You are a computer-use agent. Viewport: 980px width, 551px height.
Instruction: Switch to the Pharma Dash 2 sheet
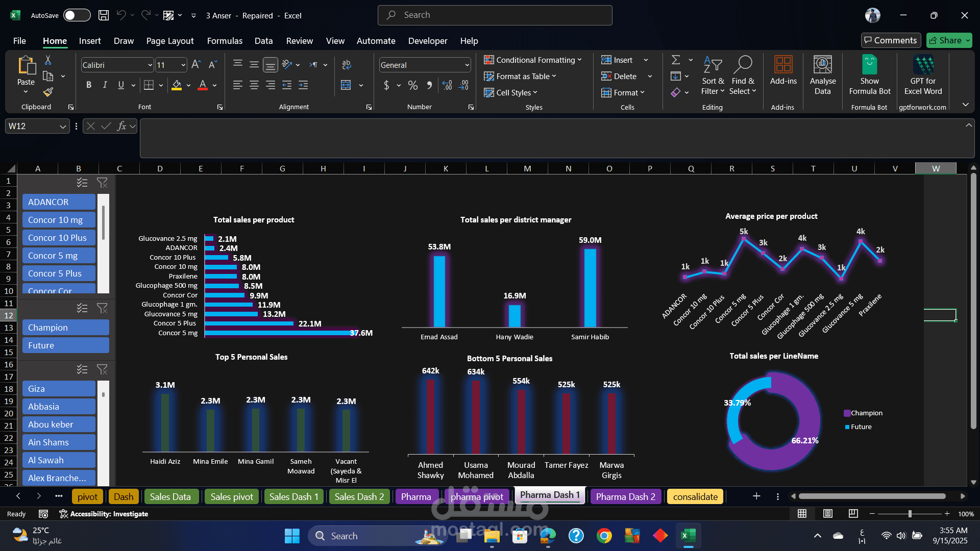click(626, 496)
